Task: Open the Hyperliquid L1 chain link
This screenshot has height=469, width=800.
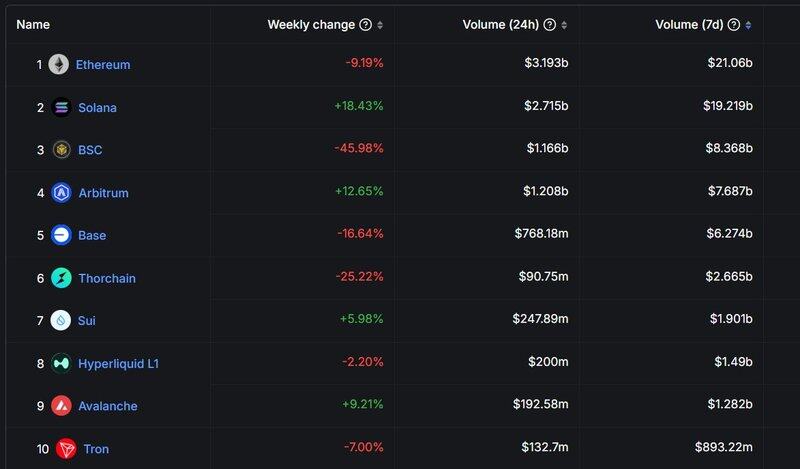Action: [x=118, y=364]
